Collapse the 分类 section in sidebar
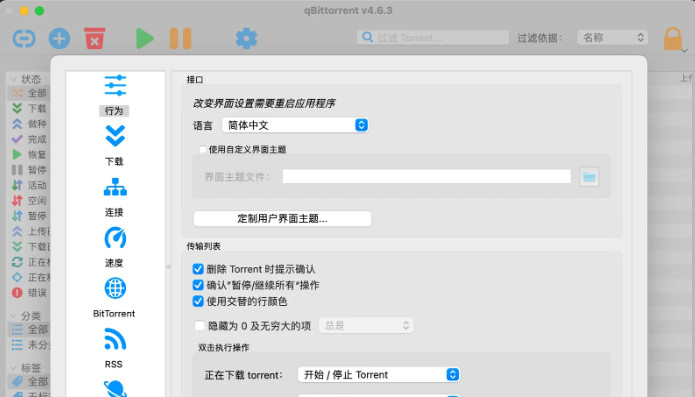This screenshot has width=695, height=397. (13, 316)
